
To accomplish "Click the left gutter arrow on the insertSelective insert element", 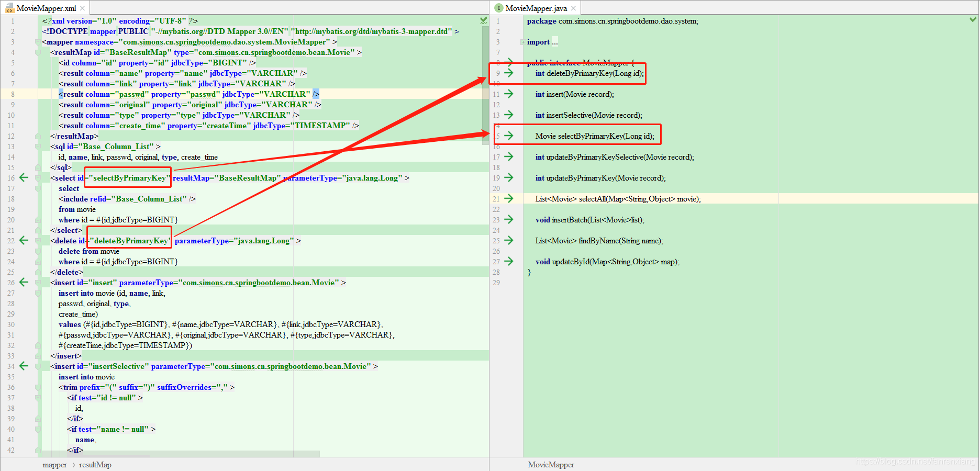I will tap(24, 366).
